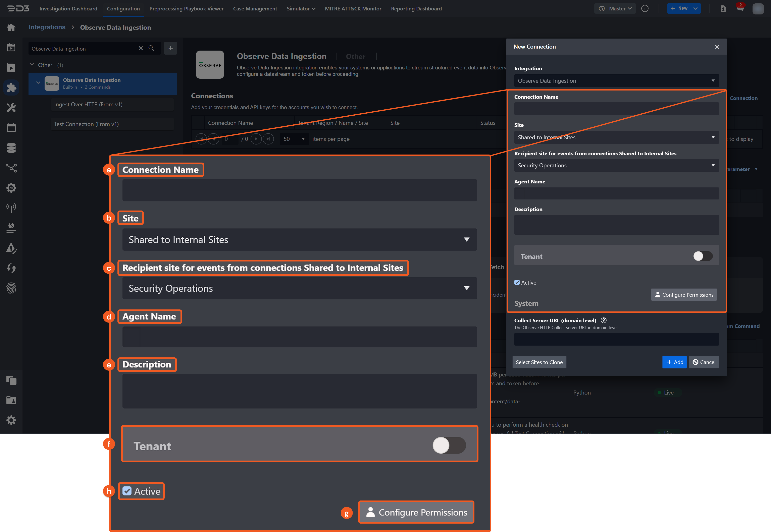The image size is (771, 532).
Task: Open the puzzle-piece Integrations sidebar icon
Action: point(11,88)
